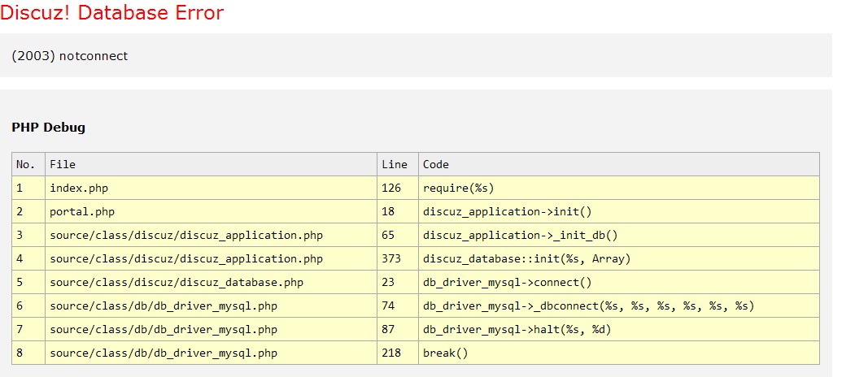Select line number 126
Screen dimensions: 868x377
coord(390,188)
